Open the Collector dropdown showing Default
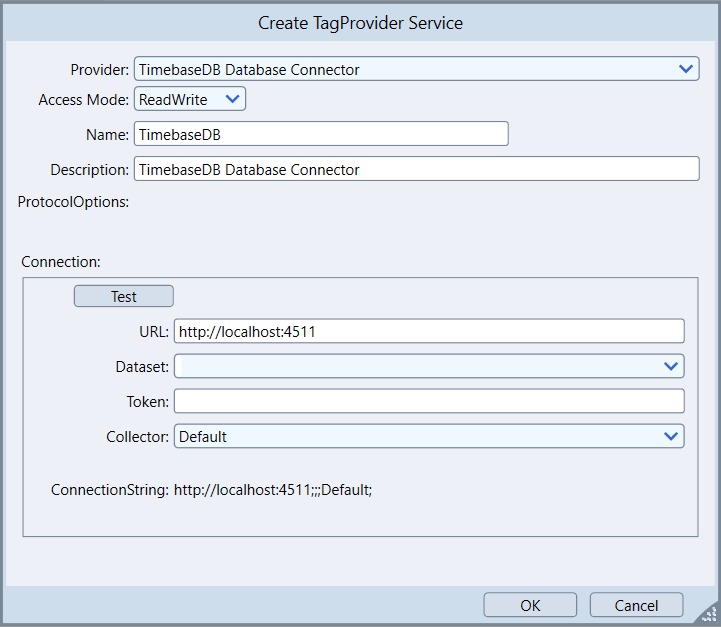This screenshot has width=721, height=627. [429, 436]
